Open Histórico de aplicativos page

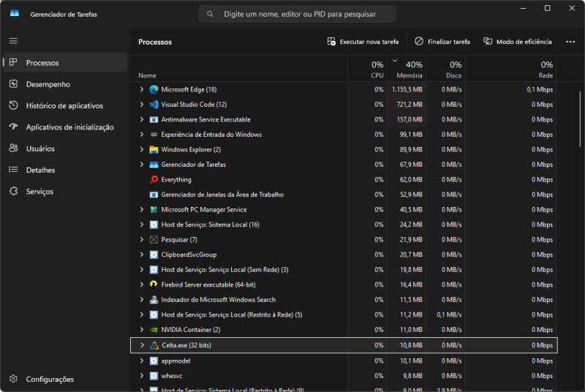64,105
